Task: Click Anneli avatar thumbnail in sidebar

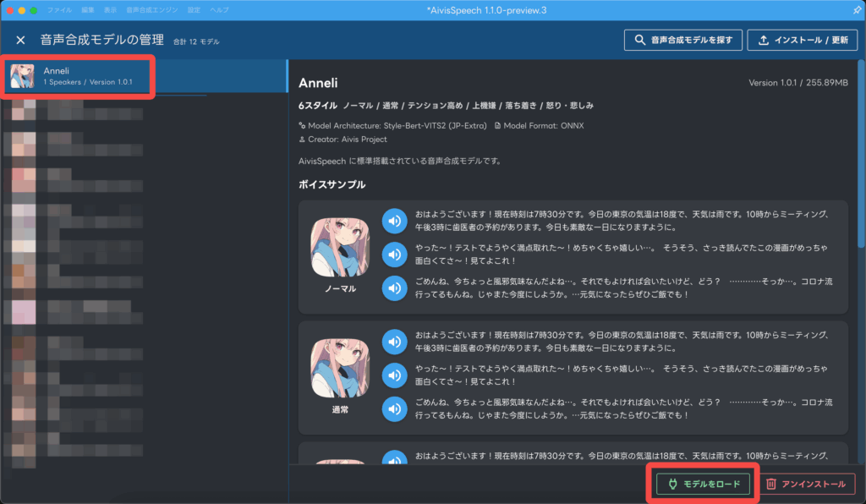Action: coord(22,76)
